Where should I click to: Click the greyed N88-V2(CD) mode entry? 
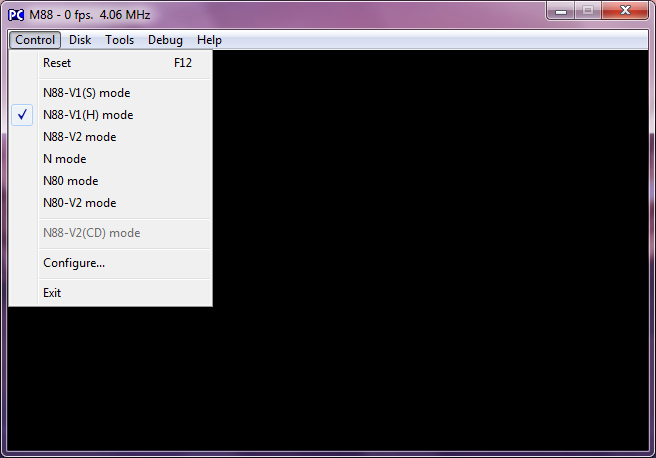coord(91,233)
